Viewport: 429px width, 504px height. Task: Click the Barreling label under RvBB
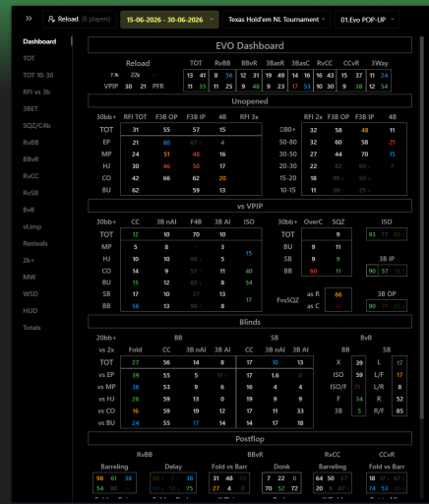point(114,467)
